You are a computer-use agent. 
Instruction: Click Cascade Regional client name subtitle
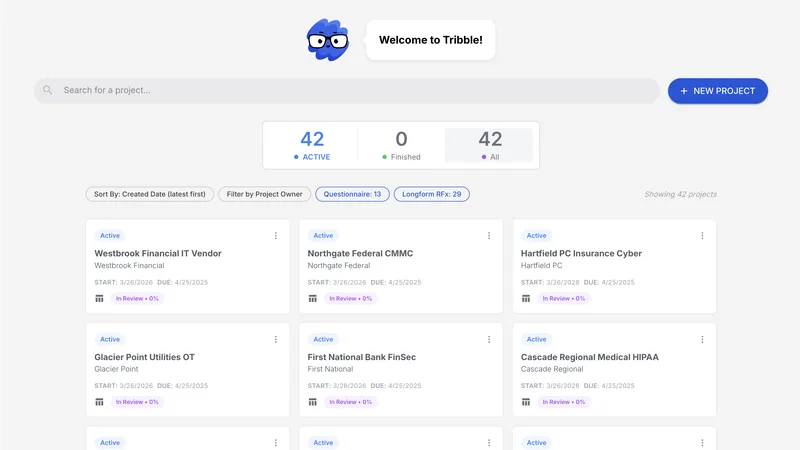[x=552, y=369]
